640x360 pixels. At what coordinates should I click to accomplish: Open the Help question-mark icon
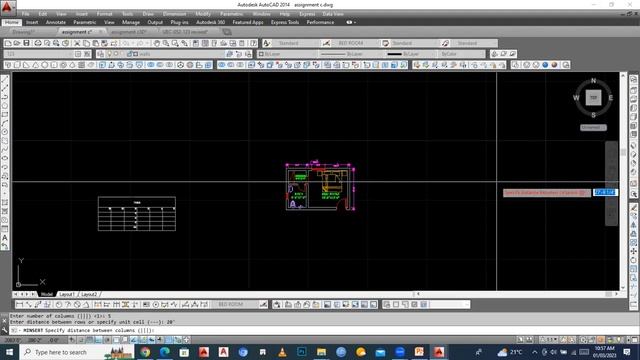[253, 43]
